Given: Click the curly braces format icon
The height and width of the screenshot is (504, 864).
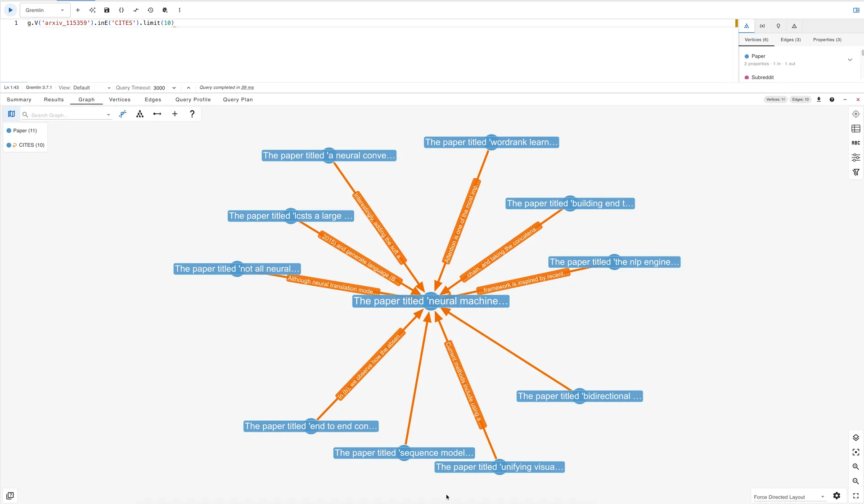Looking at the screenshot, I should [121, 10].
